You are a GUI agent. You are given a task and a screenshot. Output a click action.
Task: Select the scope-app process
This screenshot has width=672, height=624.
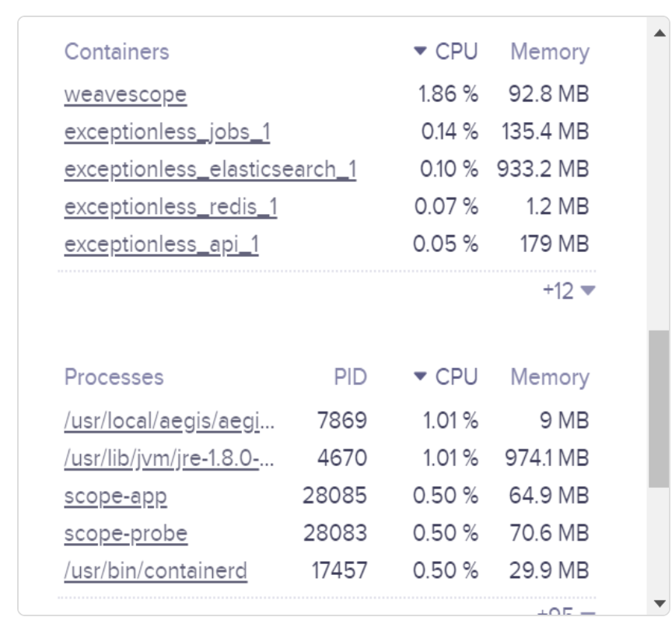tap(116, 496)
